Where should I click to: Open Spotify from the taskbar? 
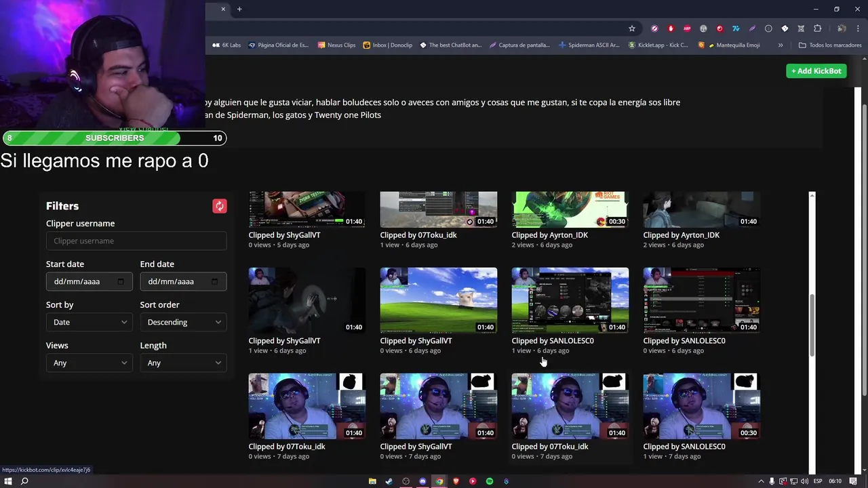(x=489, y=481)
